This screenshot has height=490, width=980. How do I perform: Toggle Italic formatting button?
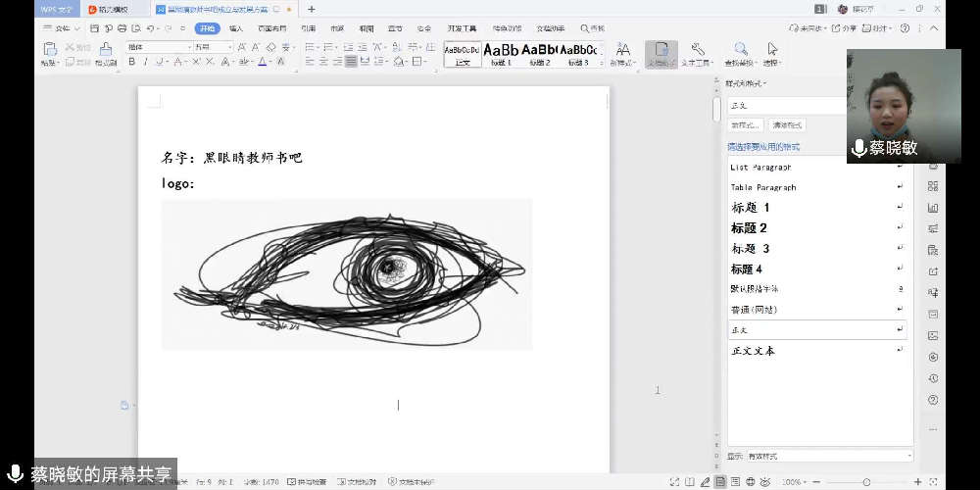146,62
